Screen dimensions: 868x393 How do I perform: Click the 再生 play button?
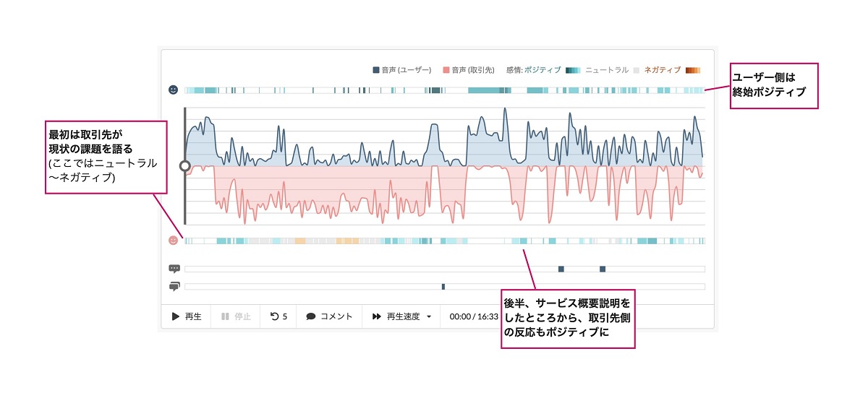(186, 316)
